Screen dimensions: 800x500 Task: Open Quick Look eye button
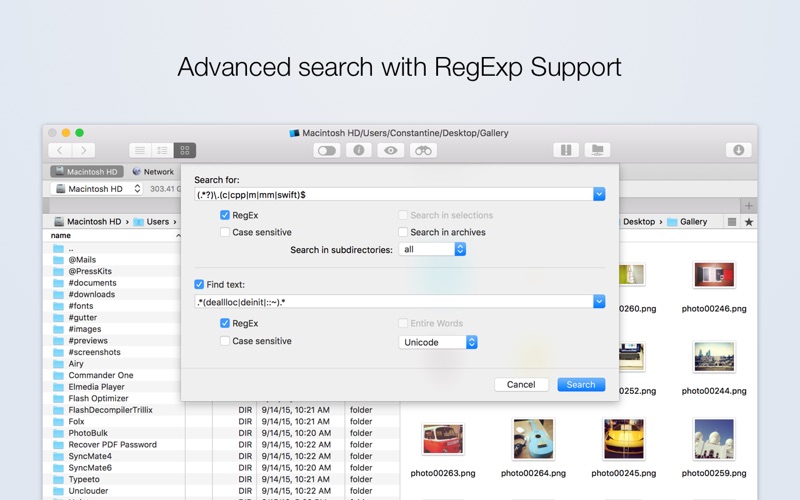pyautogui.click(x=391, y=151)
